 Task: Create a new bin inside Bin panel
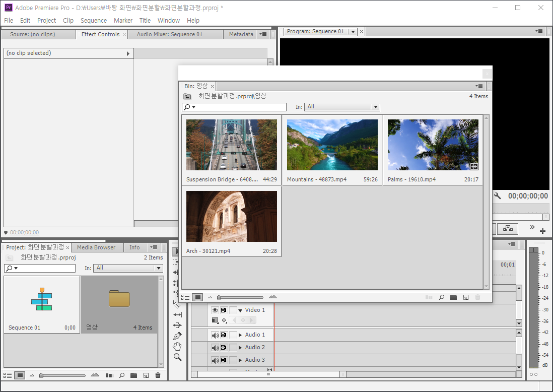(x=454, y=297)
